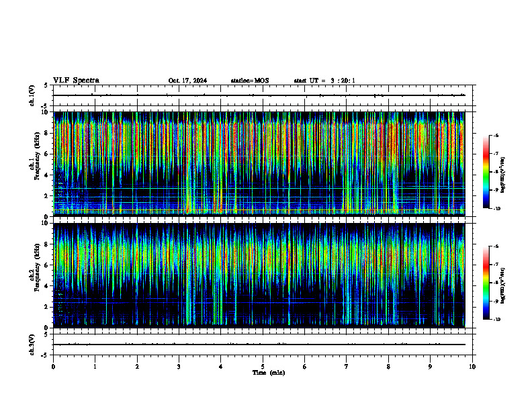Click inside the ch.2 spectrogram panel
This screenshot has width=532, height=411.
[x=259, y=275]
